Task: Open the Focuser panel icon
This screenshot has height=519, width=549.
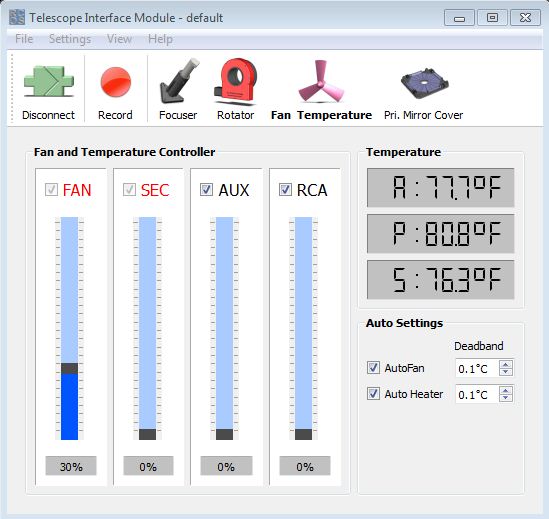Action: (x=178, y=81)
